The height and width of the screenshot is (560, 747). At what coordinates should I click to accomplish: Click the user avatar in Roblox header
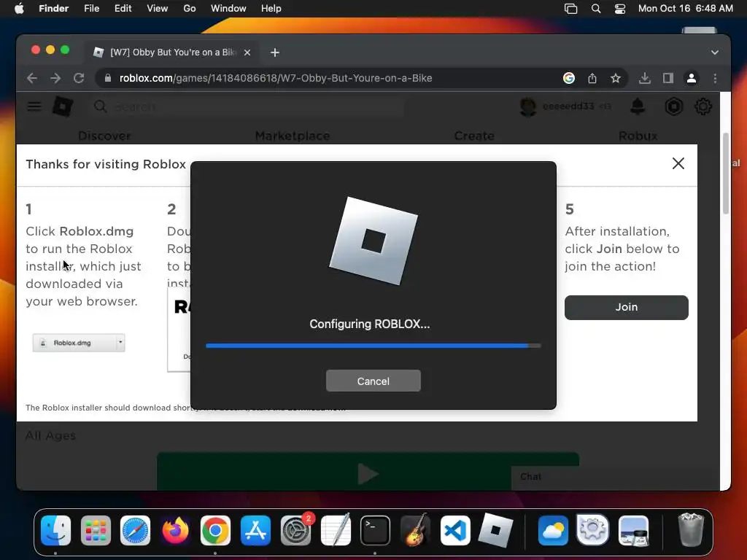click(x=528, y=106)
